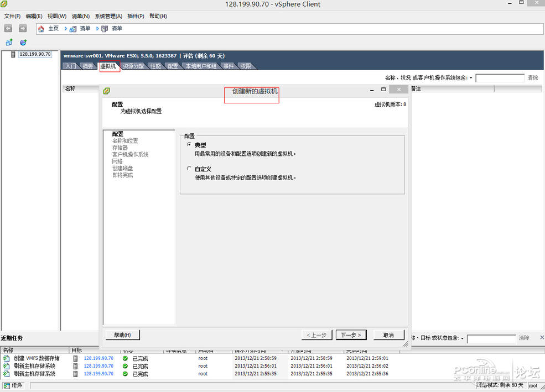Open the 文件(F) menu
545x392 pixels.
click(12, 16)
